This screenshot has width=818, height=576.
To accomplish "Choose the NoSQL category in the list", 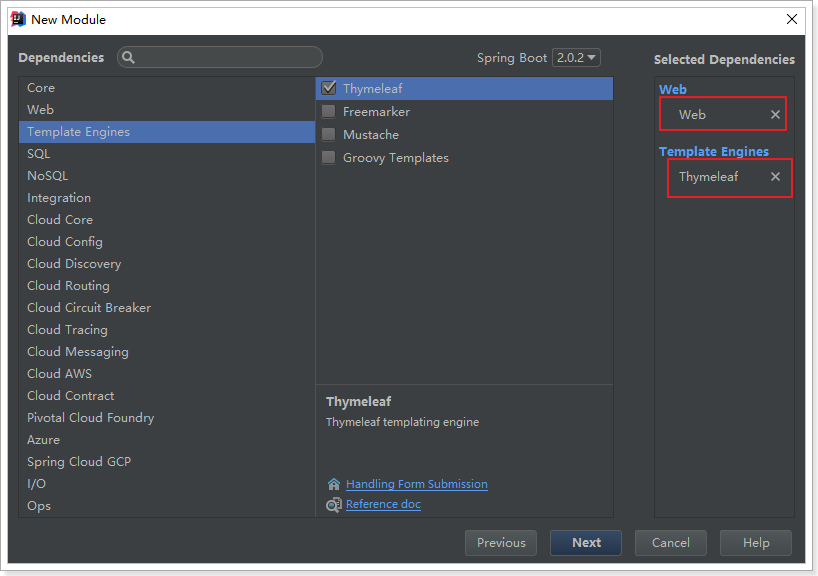I will [x=48, y=176].
